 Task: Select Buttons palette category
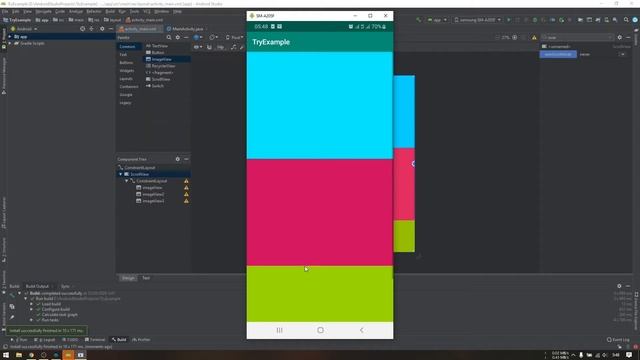126,62
